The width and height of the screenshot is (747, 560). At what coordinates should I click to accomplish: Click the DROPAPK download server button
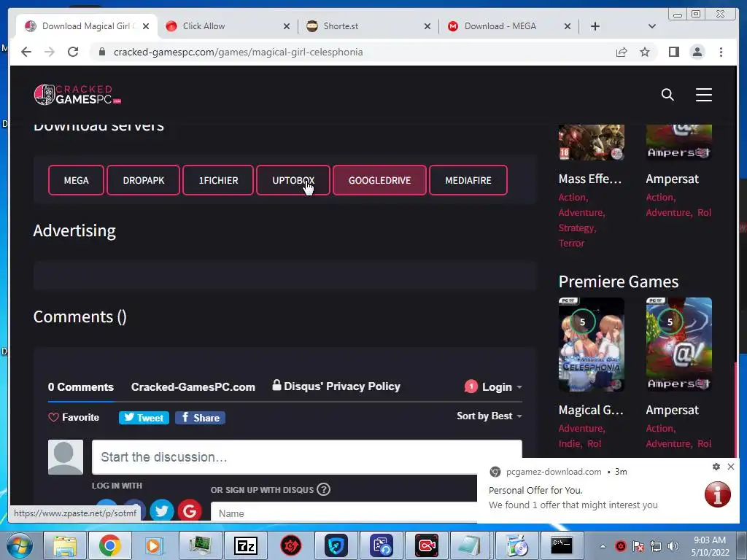click(x=144, y=181)
